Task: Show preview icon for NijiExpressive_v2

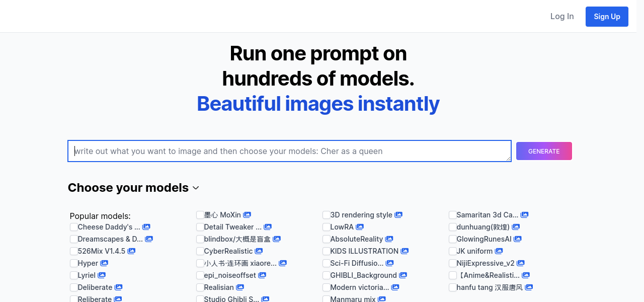Action: pos(521,263)
